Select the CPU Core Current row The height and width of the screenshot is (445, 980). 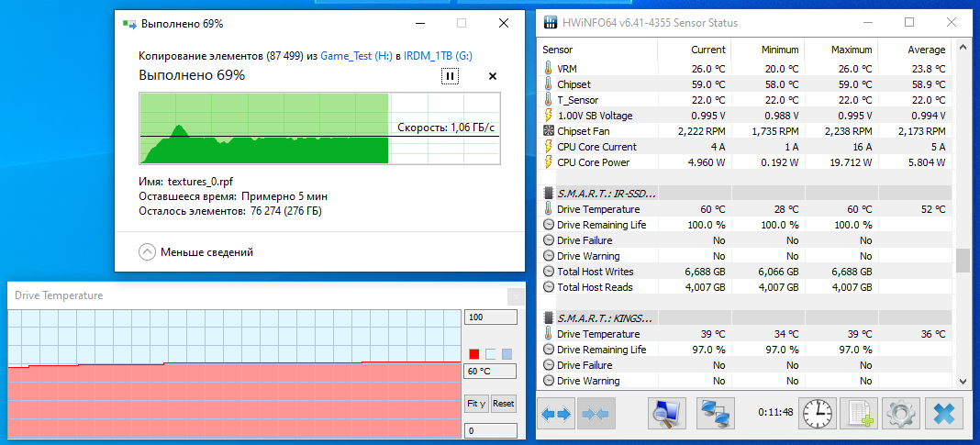tap(745, 147)
